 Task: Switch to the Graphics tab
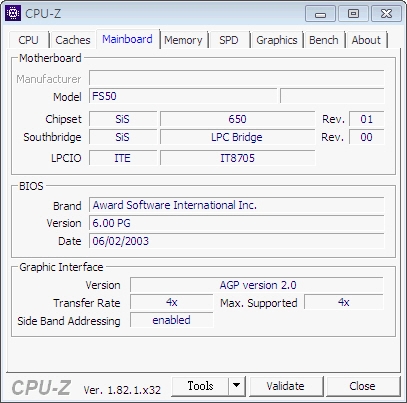point(277,40)
